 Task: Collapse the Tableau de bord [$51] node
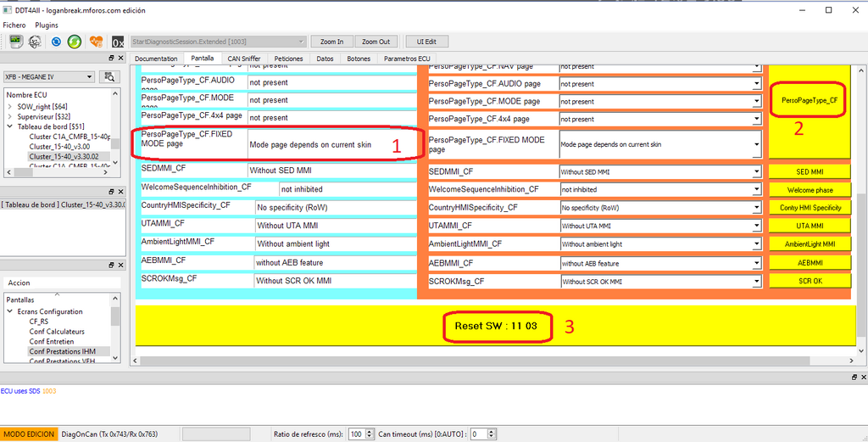pos(10,126)
